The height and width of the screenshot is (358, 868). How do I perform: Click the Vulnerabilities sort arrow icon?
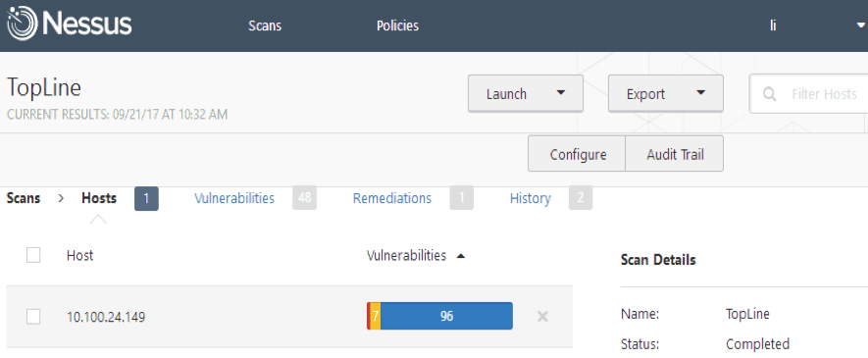coord(461,256)
